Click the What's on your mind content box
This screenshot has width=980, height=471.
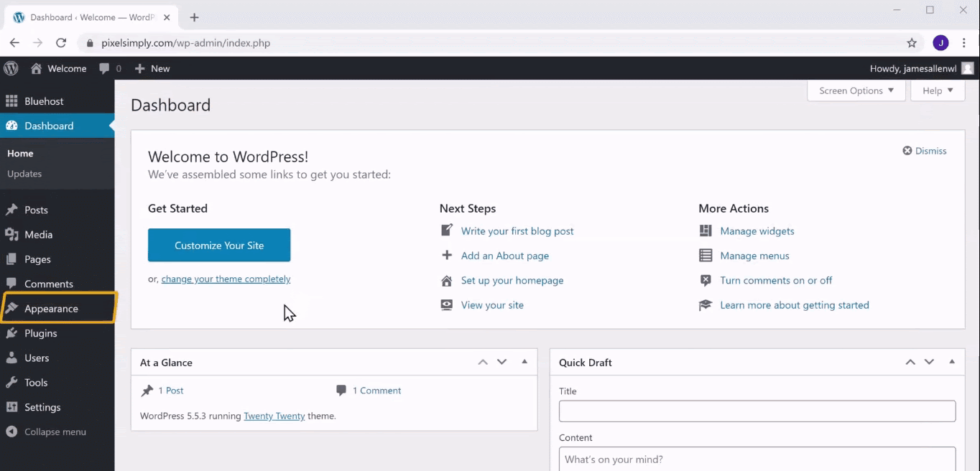tap(757, 459)
